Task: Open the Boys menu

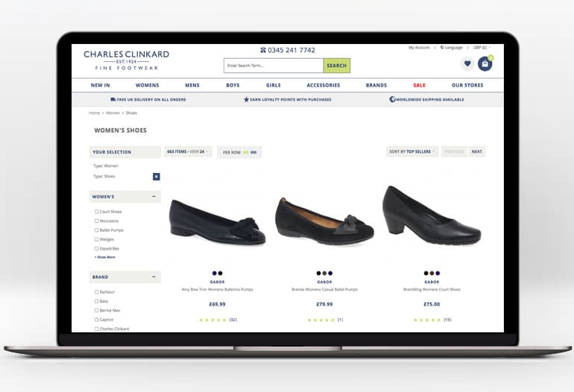Action: [x=233, y=85]
